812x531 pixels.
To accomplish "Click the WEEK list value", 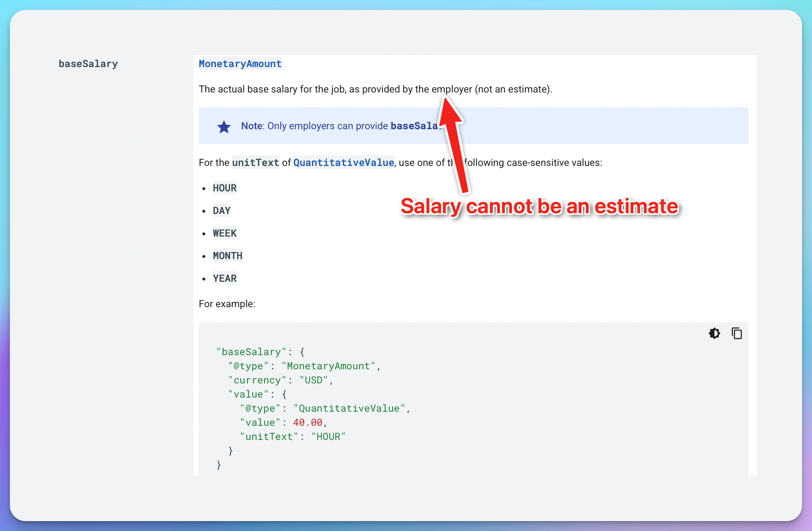I will click(x=225, y=233).
